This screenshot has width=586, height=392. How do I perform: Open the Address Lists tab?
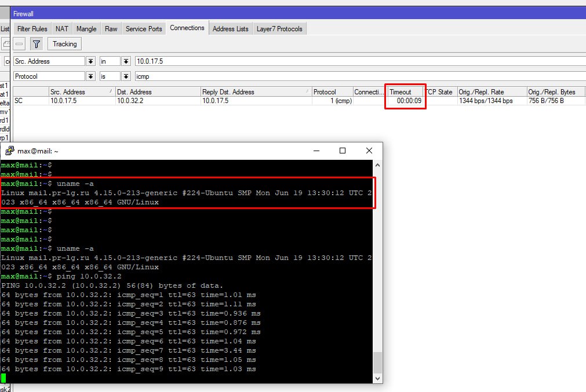(230, 29)
